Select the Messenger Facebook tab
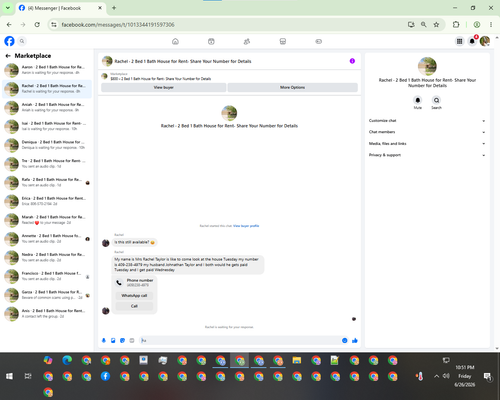500x400 pixels. [x=60, y=8]
